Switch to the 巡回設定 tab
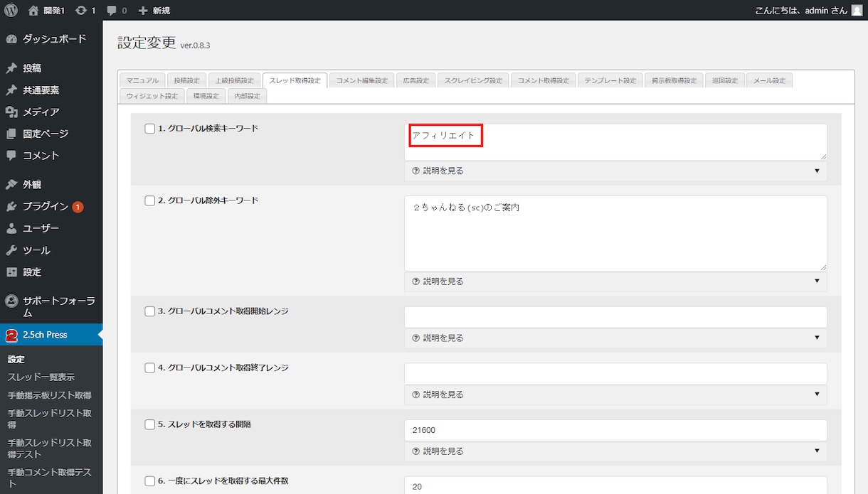The image size is (868, 494). click(725, 80)
